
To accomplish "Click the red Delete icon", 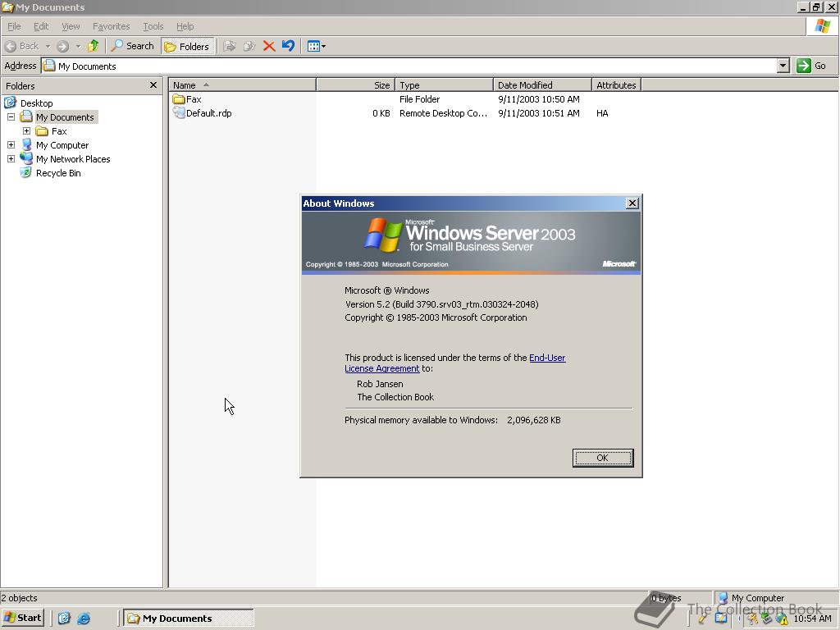I will 269,46.
